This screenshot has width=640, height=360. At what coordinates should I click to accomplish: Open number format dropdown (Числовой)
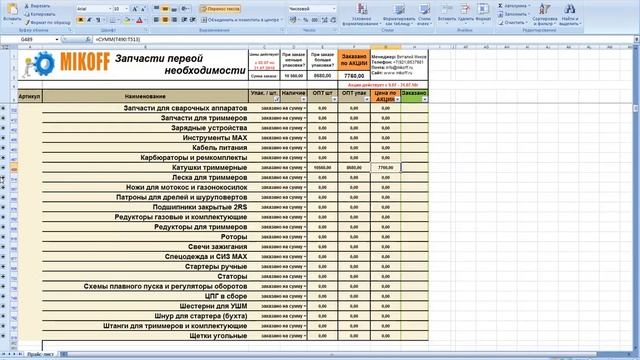tap(333, 9)
